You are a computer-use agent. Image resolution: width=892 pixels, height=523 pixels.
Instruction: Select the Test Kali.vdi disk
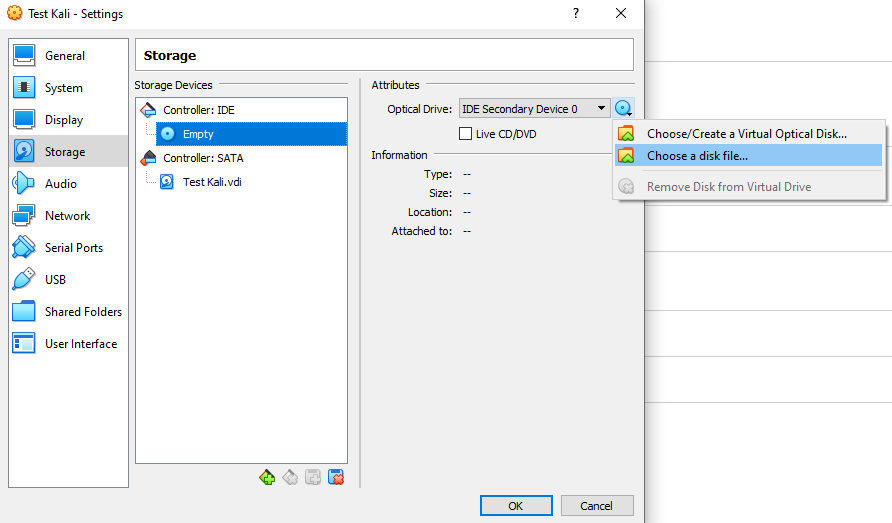point(213,182)
